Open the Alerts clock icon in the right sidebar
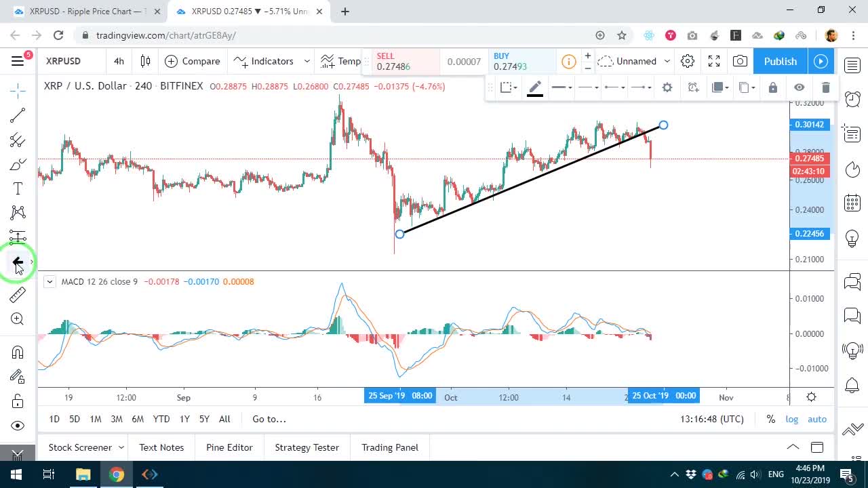Image resolution: width=868 pixels, height=488 pixels. [852, 100]
